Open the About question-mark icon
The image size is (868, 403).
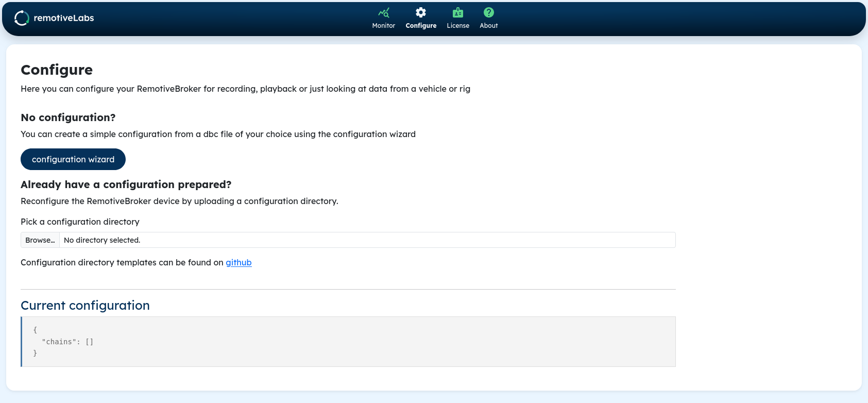(489, 12)
